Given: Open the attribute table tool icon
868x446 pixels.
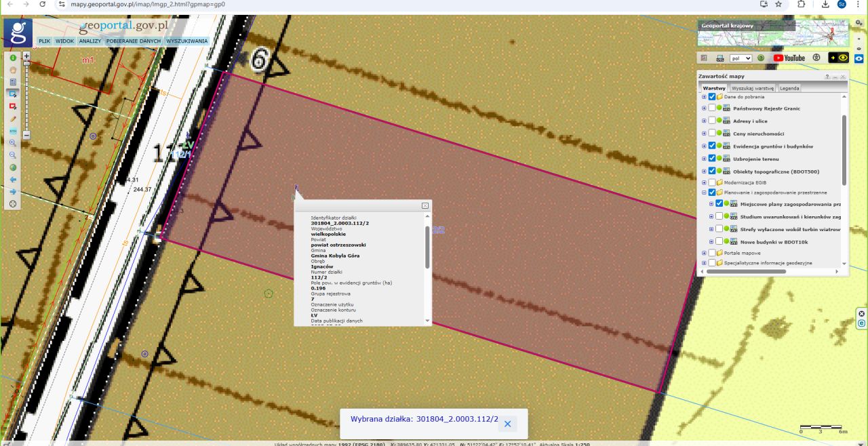Looking at the screenshot, I should click(13, 81).
